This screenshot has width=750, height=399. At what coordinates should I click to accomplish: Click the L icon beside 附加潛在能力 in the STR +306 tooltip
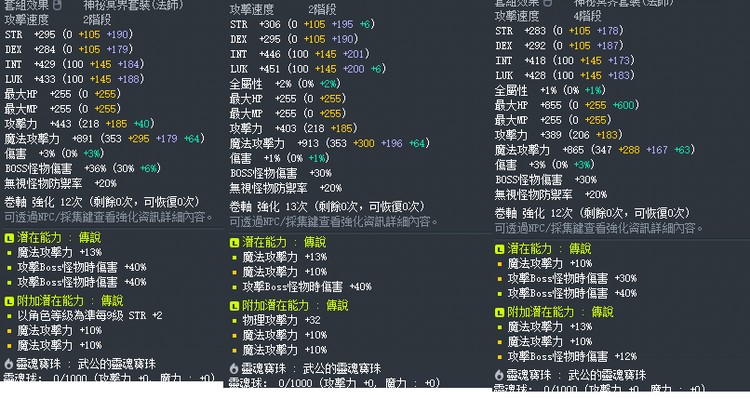(x=234, y=306)
